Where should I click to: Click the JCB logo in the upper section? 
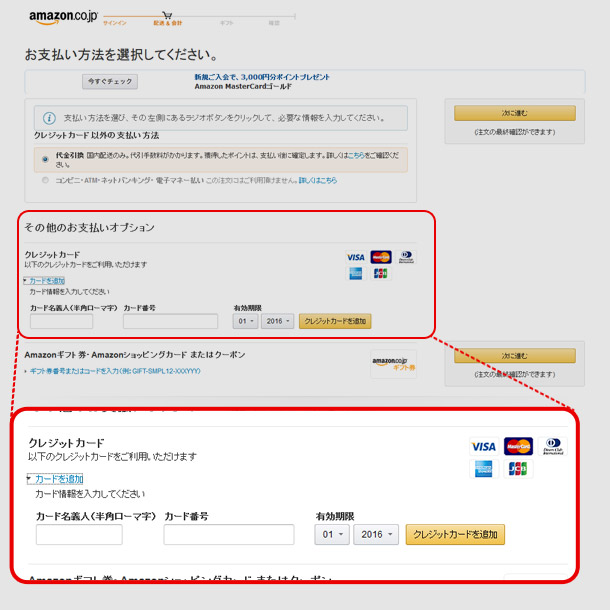pos(380,274)
